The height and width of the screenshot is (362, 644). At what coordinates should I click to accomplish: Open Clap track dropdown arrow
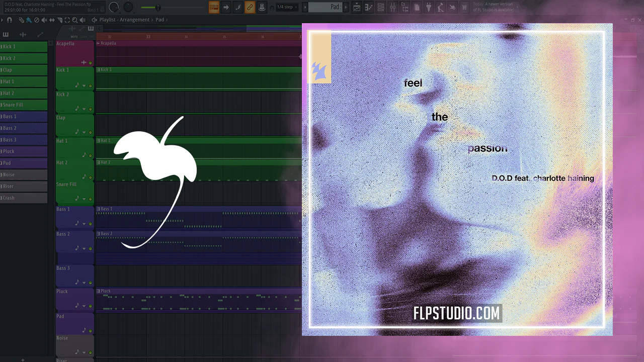pyautogui.click(x=84, y=132)
